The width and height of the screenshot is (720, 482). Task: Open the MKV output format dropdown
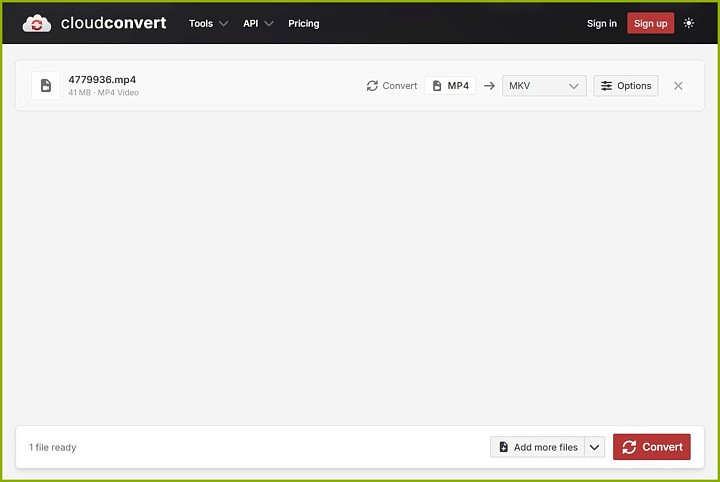pos(544,86)
